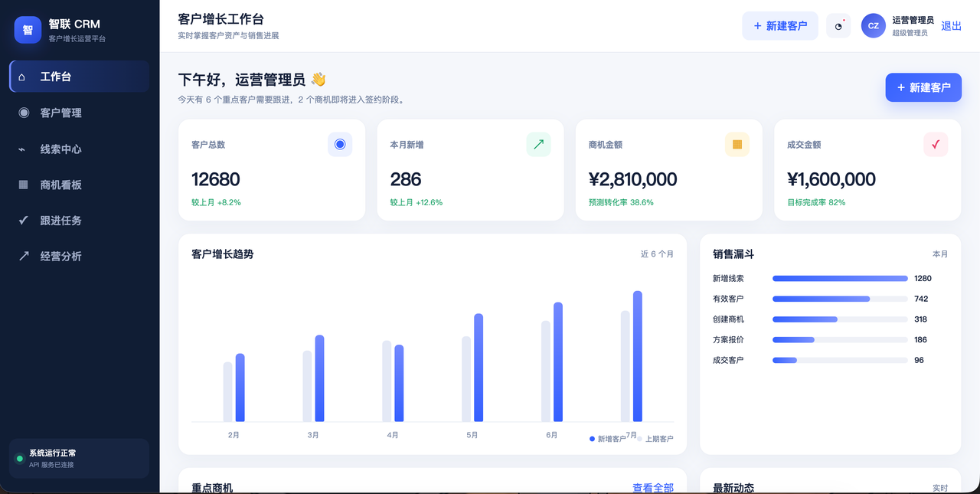Screen dimensions: 980x494
Task: Click the 实时 label on 最新动态
Action: click(x=940, y=488)
